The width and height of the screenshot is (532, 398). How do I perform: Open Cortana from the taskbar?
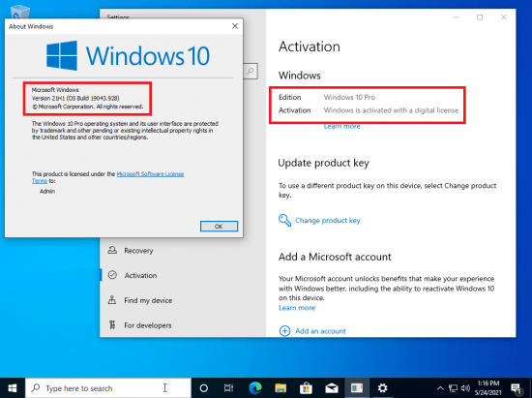[x=203, y=387]
